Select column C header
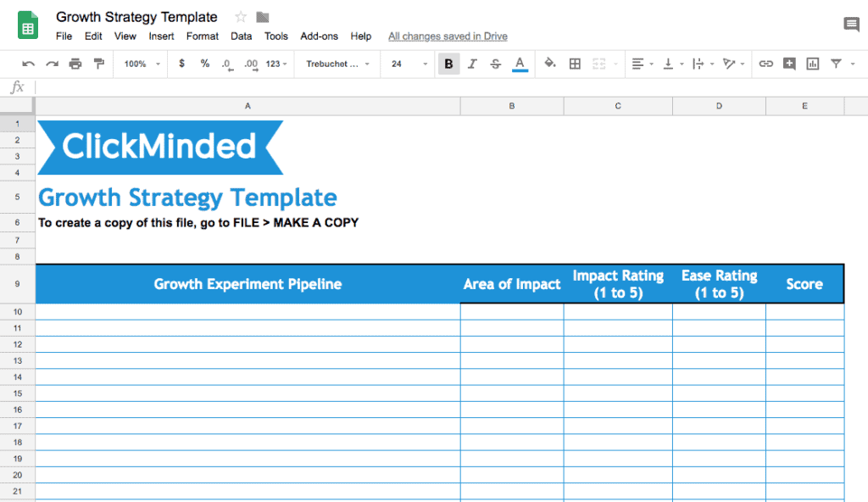 pyautogui.click(x=618, y=106)
